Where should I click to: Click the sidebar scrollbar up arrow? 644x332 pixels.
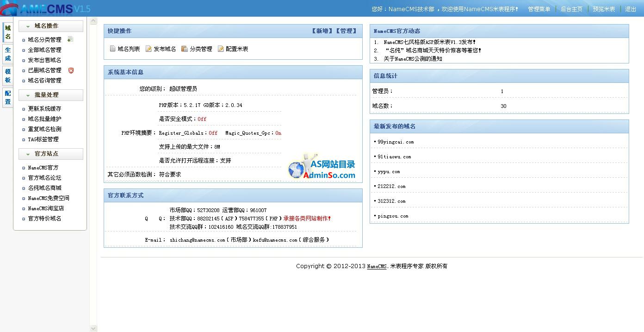pyautogui.click(x=93, y=21)
